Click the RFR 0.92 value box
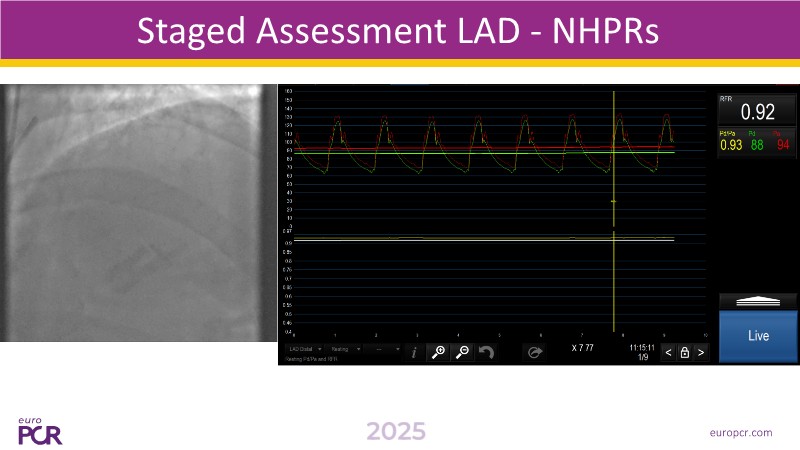Screen dimensions: 800x450 [x=758, y=111]
